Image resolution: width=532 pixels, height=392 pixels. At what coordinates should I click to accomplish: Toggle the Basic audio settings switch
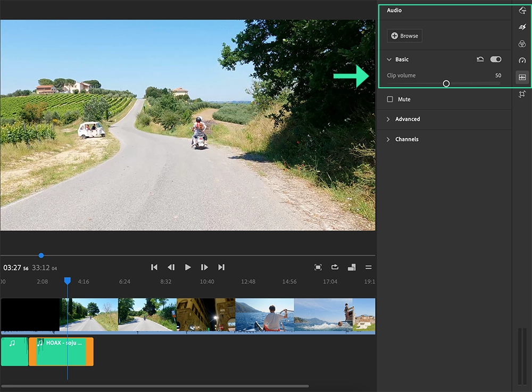pyautogui.click(x=496, y=59)
